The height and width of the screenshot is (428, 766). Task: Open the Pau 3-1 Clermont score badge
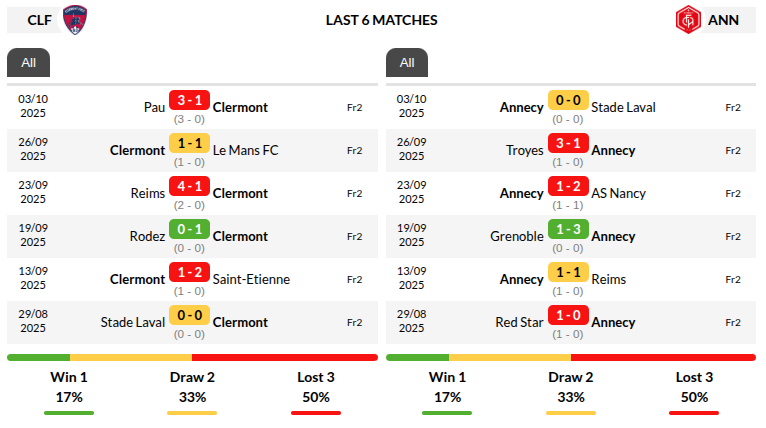(x=189, y=100)
